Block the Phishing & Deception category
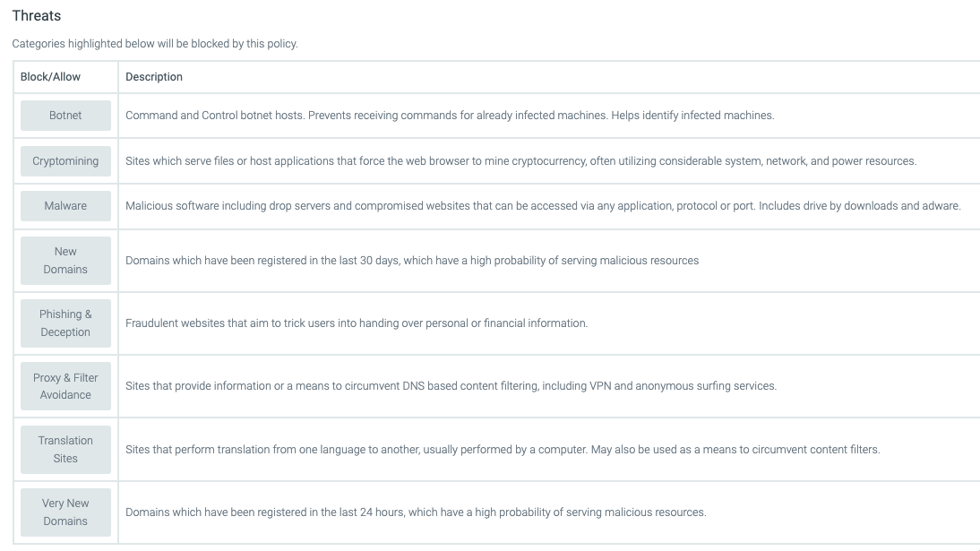The image size is (980, 551). click(65, 323)
